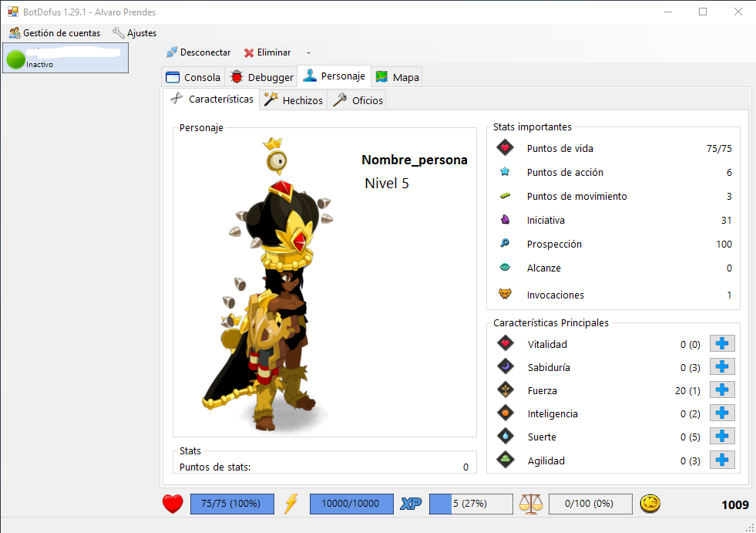Viewport: 756px width, 533px height.
Task: Click the Nombre_persona character name
Action: point(415,160)
